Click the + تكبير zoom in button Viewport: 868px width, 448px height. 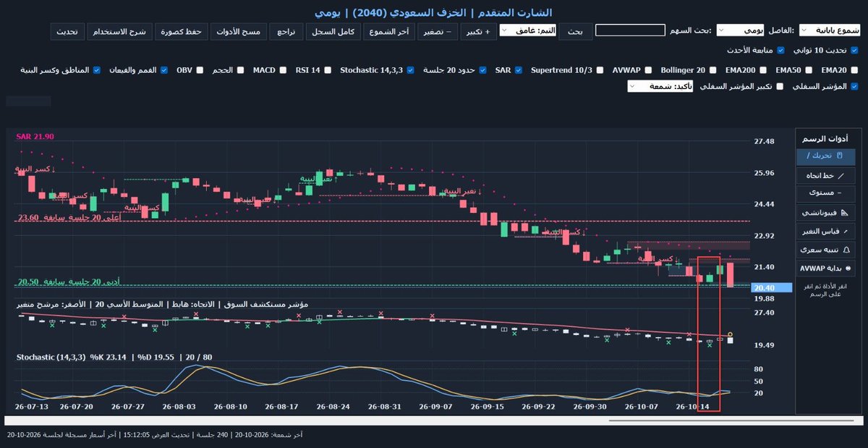pos(477,31)
